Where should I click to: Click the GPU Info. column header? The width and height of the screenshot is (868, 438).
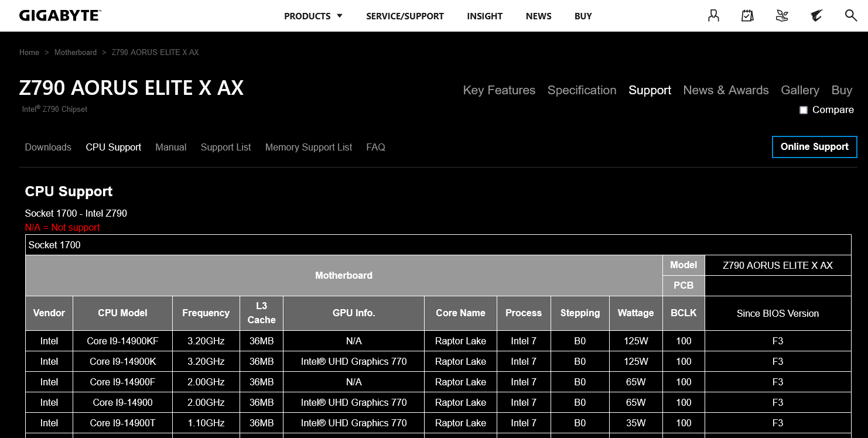tap(354, 313)
